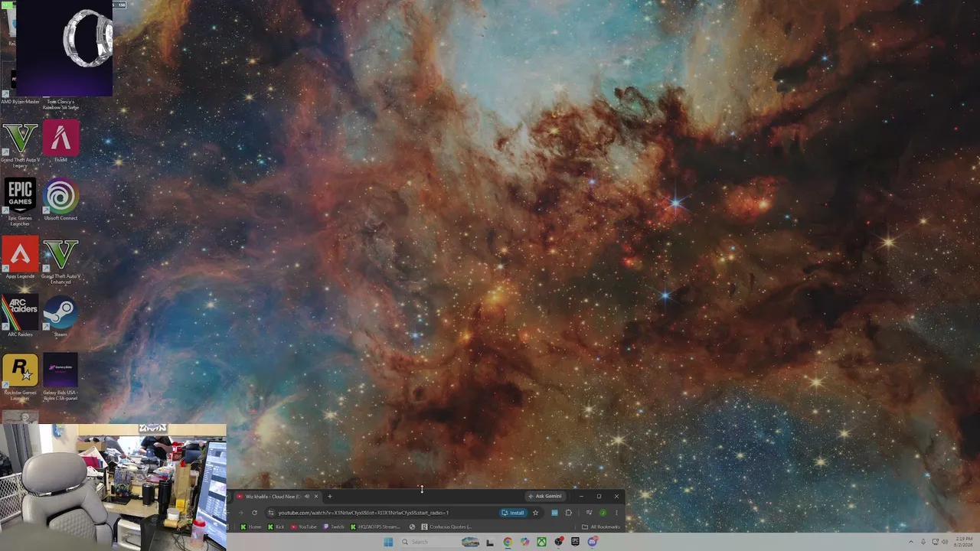Image resolution: width=980 pixels, height=551 pixels.
Task: Show hidden system tray icons
Action: 911,542
